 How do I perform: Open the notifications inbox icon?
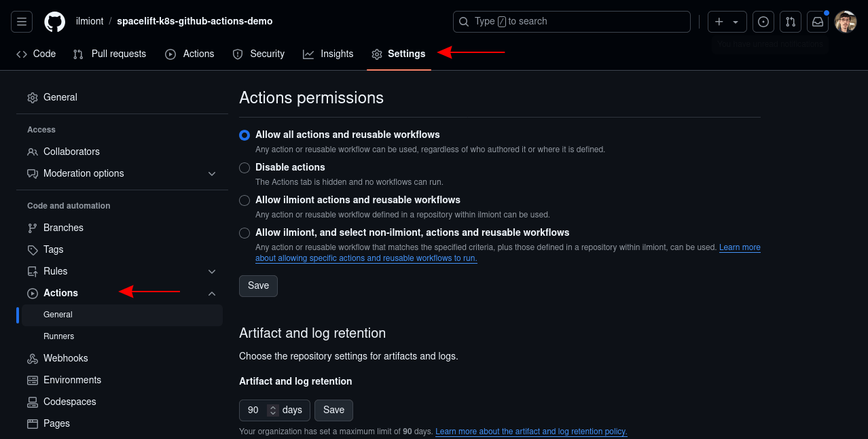coord(818,22)
